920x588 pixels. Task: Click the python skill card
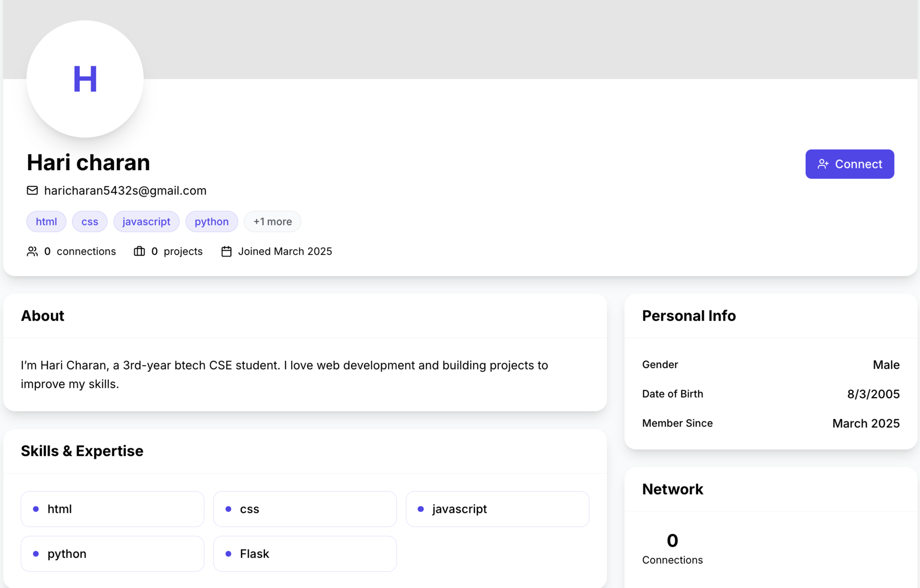click(x=113, y=554)
